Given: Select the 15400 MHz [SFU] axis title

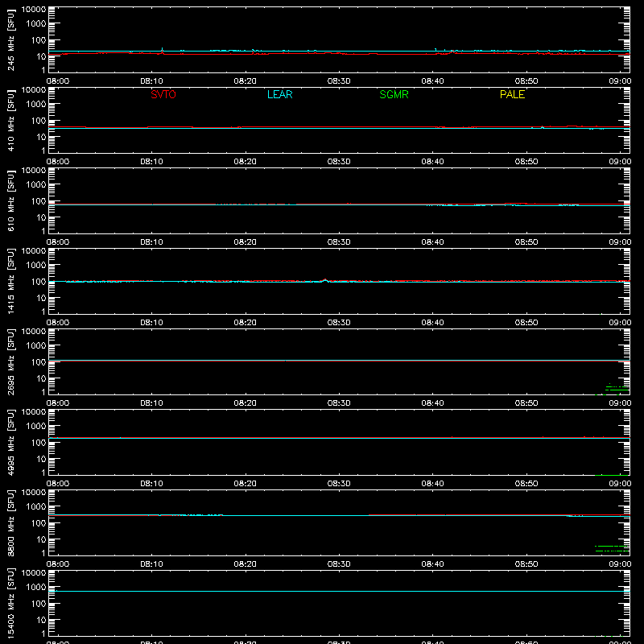Looking at the screenshot, I should pos(10,603).
